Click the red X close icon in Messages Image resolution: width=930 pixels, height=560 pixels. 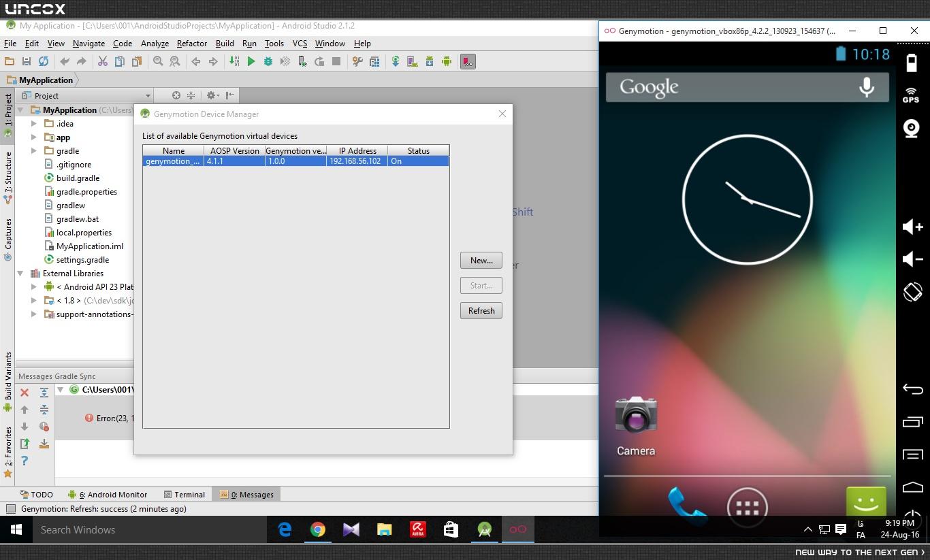coord(25,393)
